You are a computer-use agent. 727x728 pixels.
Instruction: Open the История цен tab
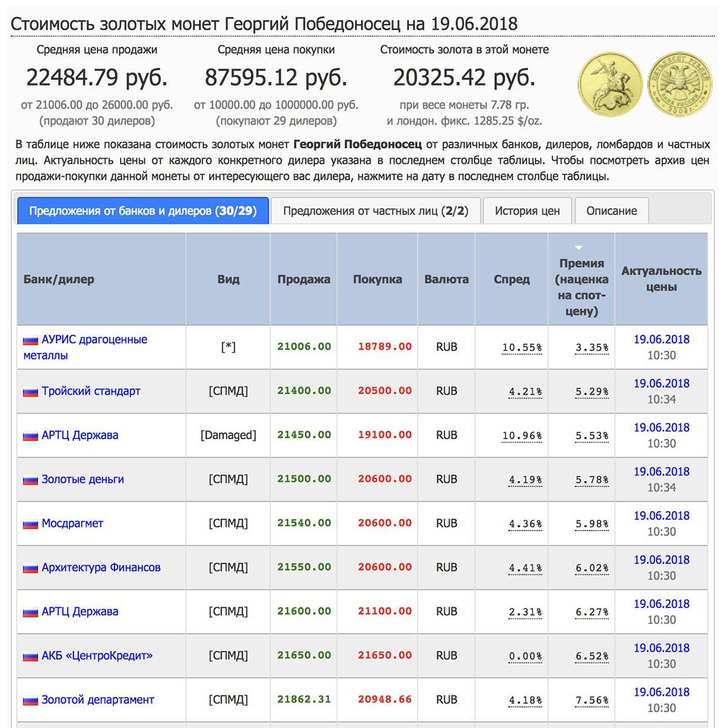click(x=527, y=211)
